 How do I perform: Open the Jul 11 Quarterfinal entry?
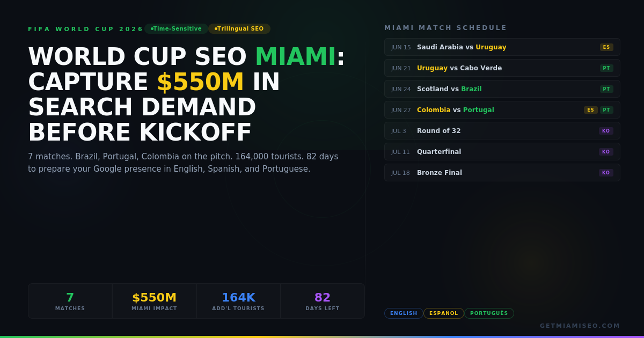483,151
